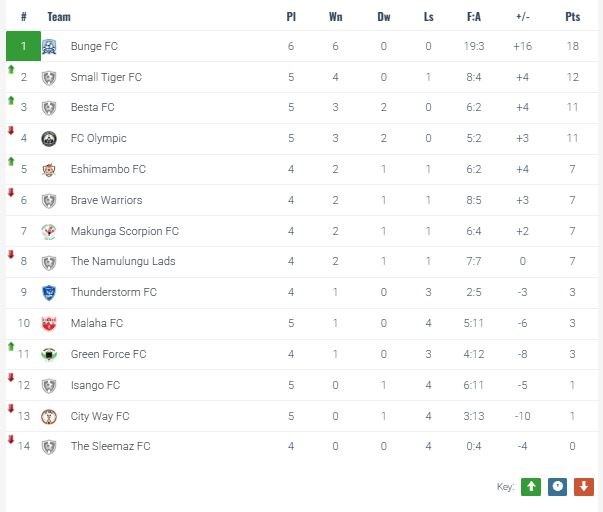The height and width of the screenshot is (512, 603).
Task: Click the green rank 1 position cell
Action: (x=23, y=47)
